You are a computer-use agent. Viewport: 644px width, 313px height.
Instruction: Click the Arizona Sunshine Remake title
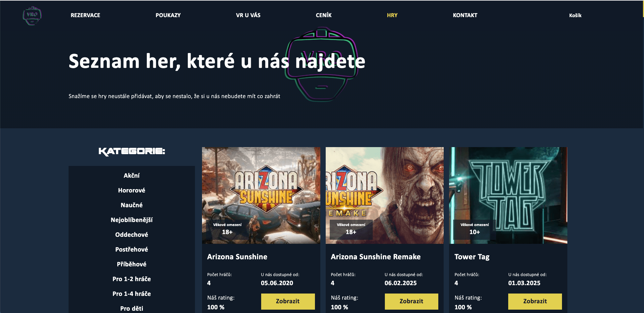pyautogui.click(x=376, y=257)
